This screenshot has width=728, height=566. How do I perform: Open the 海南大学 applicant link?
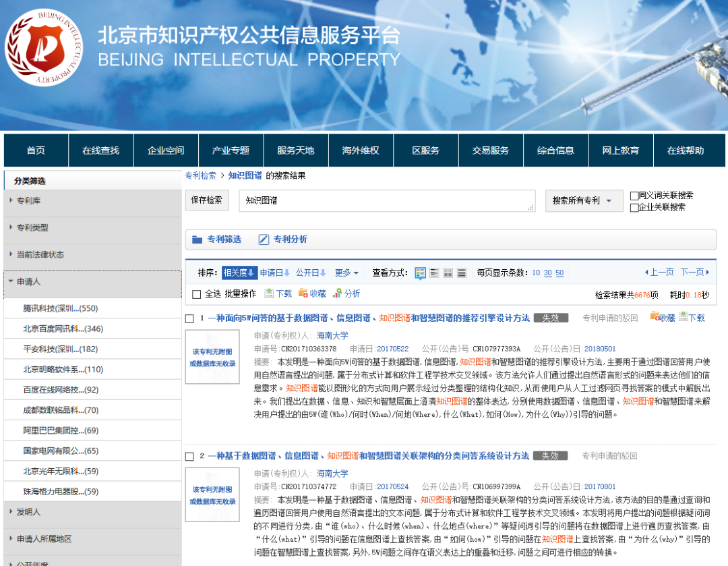(x=332, y=335)
